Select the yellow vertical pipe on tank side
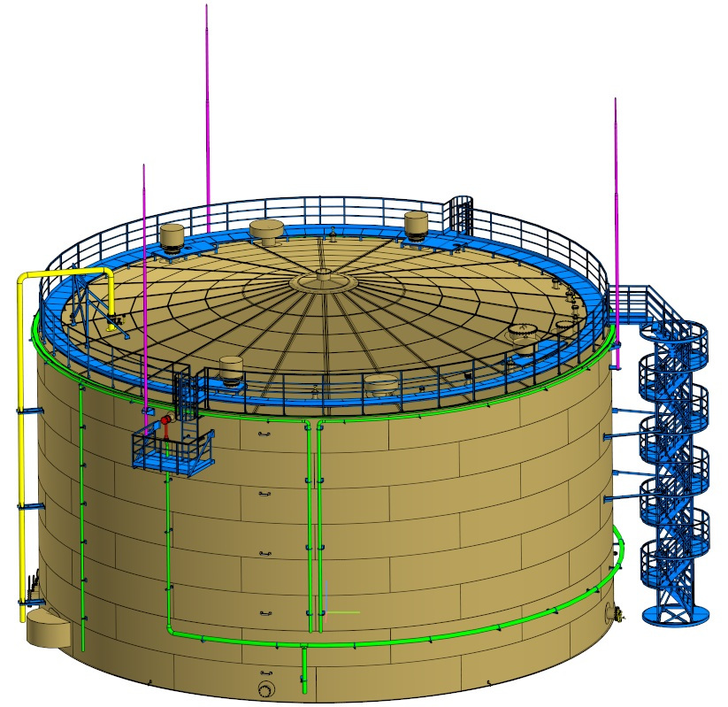Screen dimensions: 728x707 click(20, 442)
